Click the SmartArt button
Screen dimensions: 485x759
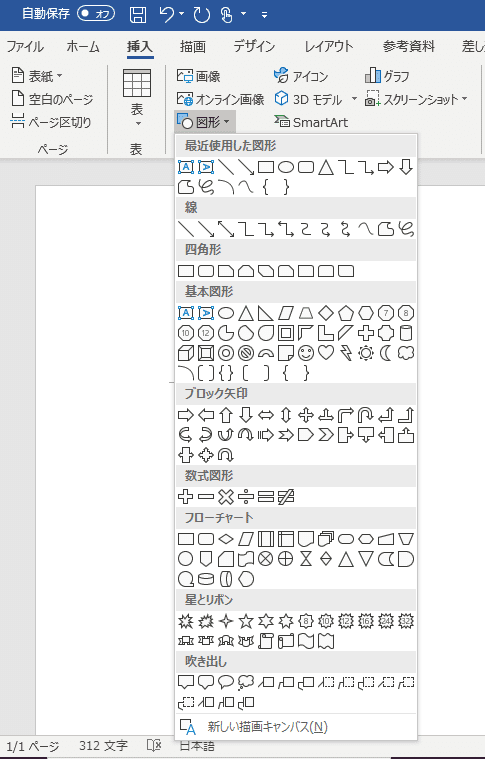311,122
